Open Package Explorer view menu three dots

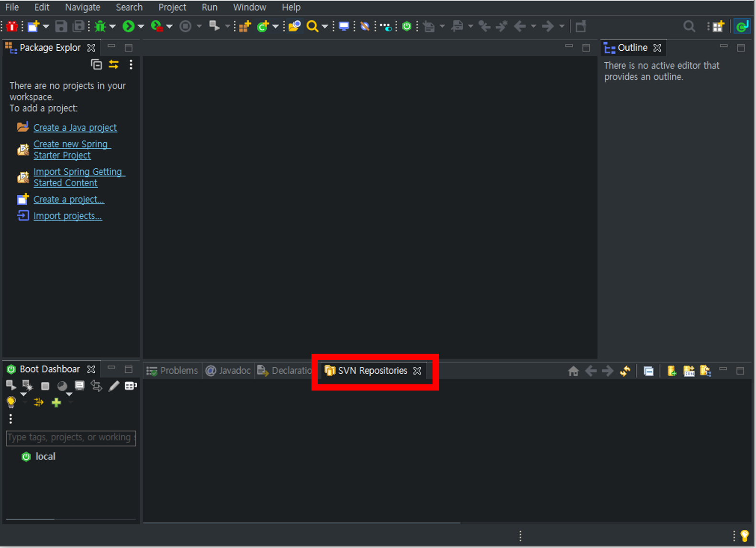click(131, 64)
